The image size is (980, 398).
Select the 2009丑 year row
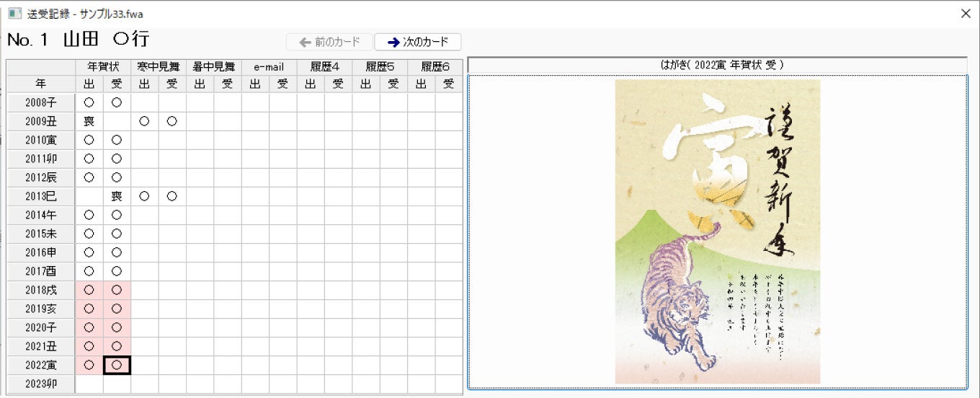(x=41, y=121)
